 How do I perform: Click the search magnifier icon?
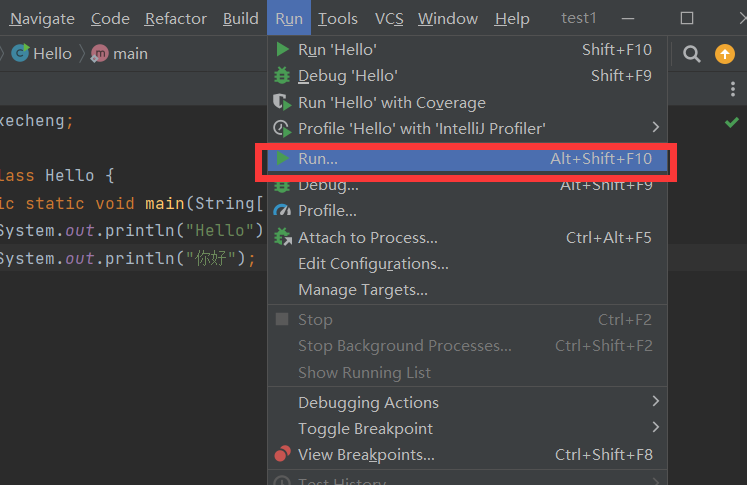691,54
